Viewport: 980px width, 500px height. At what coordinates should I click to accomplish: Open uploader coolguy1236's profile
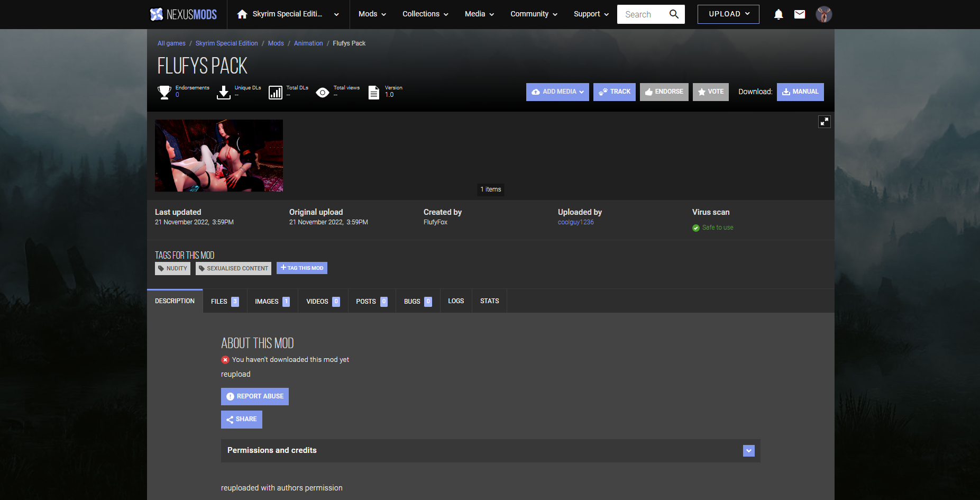576,222
